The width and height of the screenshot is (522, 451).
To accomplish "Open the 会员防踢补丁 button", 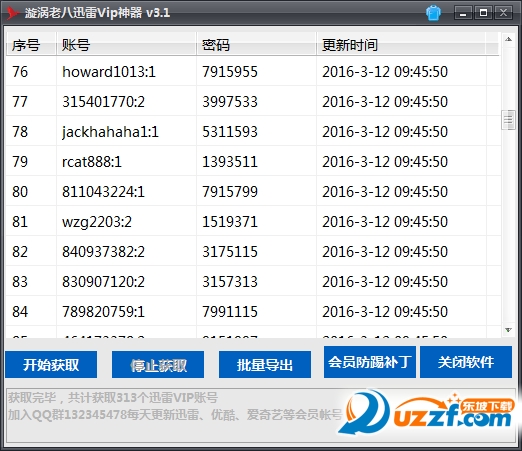I will pyautogui.click(x=370, y=362).
